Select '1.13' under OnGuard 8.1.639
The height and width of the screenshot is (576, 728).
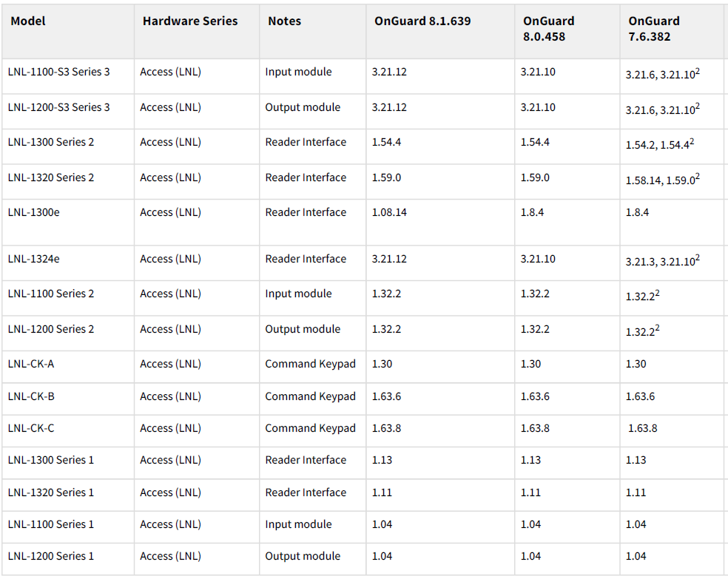pos(382,460)
